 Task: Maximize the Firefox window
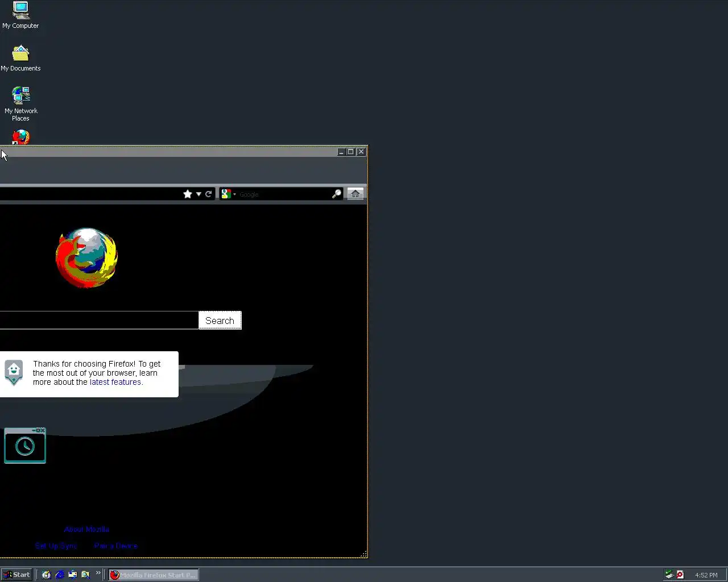(x=351, y=152)
